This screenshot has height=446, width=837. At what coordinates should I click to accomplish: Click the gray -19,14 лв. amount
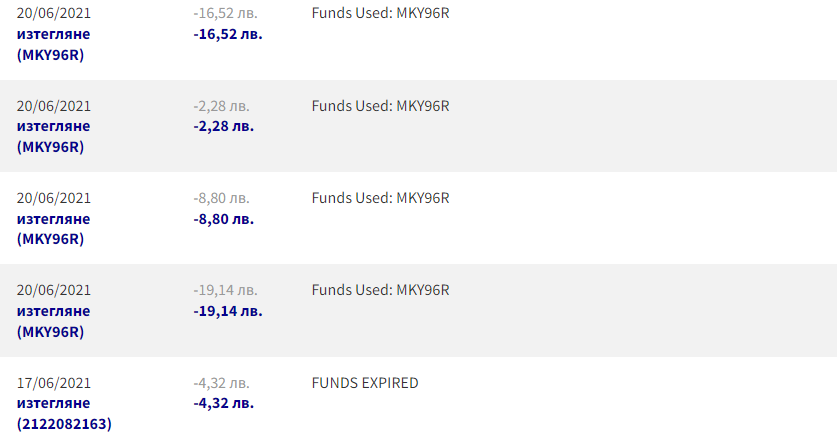click(225, 290)
